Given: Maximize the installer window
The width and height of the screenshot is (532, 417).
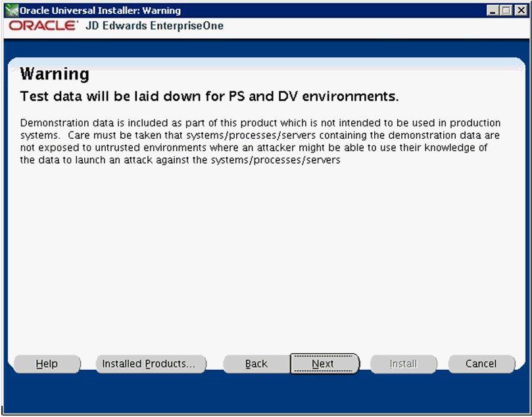Looking at the screenshot, I should [506, 11].
